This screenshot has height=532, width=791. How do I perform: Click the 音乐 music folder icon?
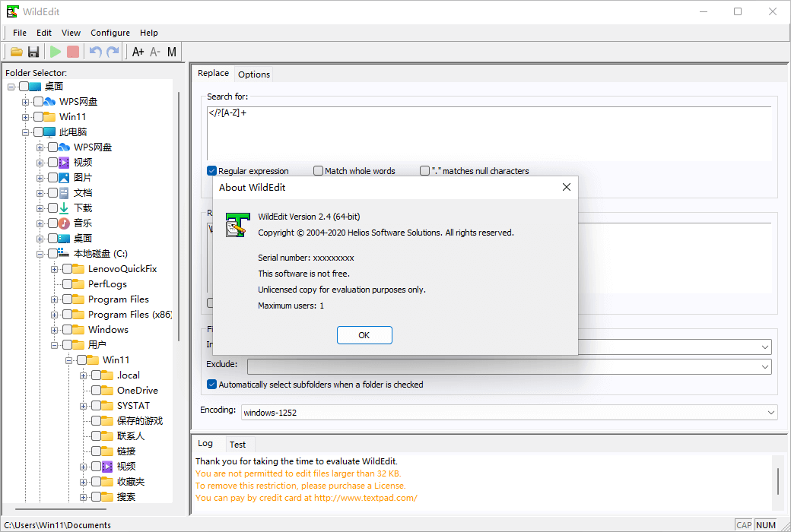64,223
